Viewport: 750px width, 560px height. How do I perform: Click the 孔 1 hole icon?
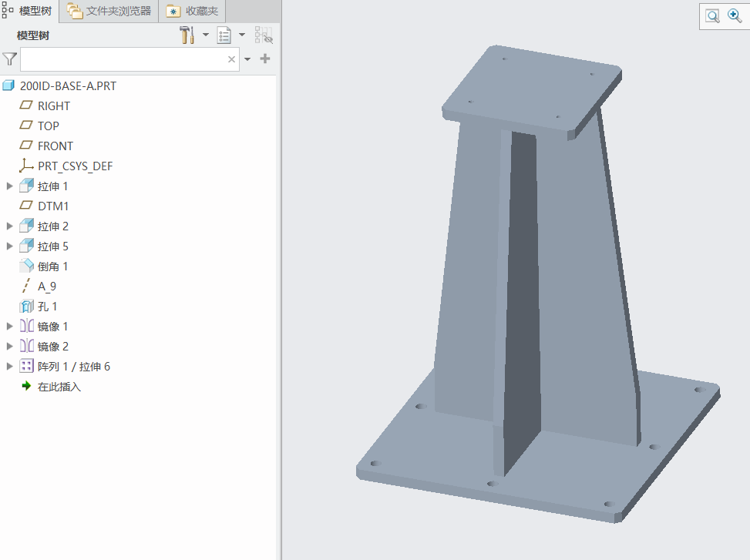tap(26, 307)
